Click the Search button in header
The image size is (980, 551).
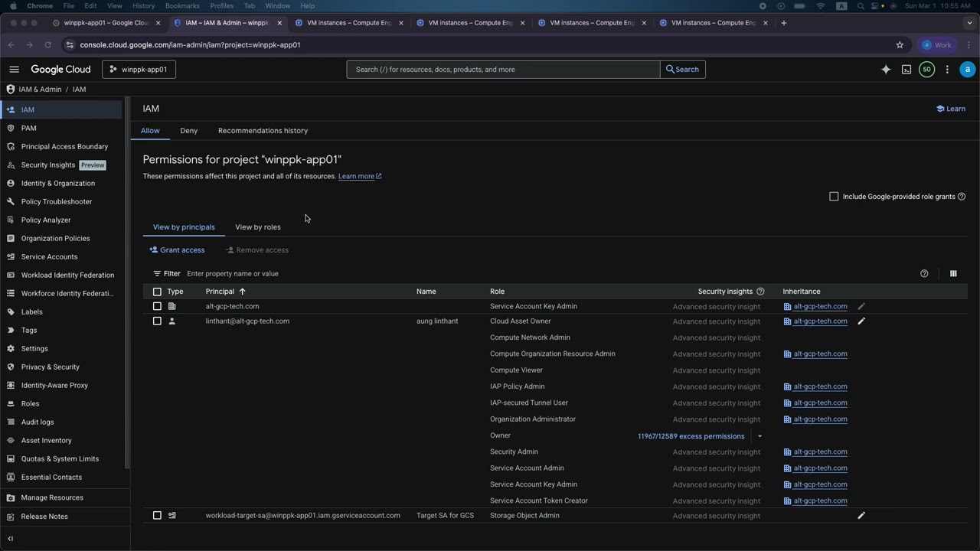coord(682,69)
